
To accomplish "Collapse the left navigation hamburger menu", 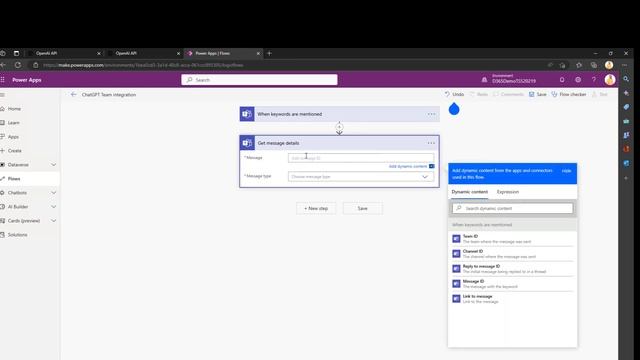I will click(x=2, y=95).
